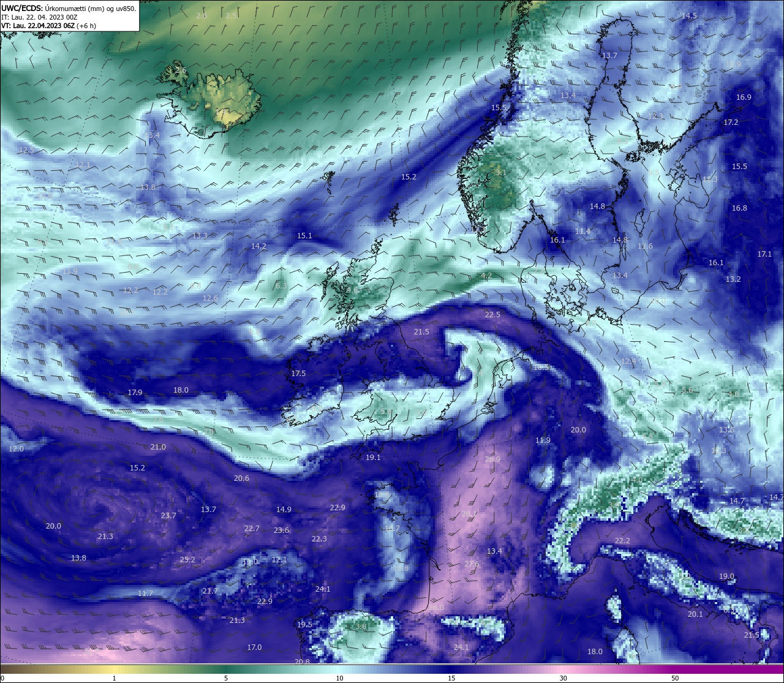Viewport: 784px width, 683px height.
Task: Select the 17.2 value on the map
Action: [731, 123]
